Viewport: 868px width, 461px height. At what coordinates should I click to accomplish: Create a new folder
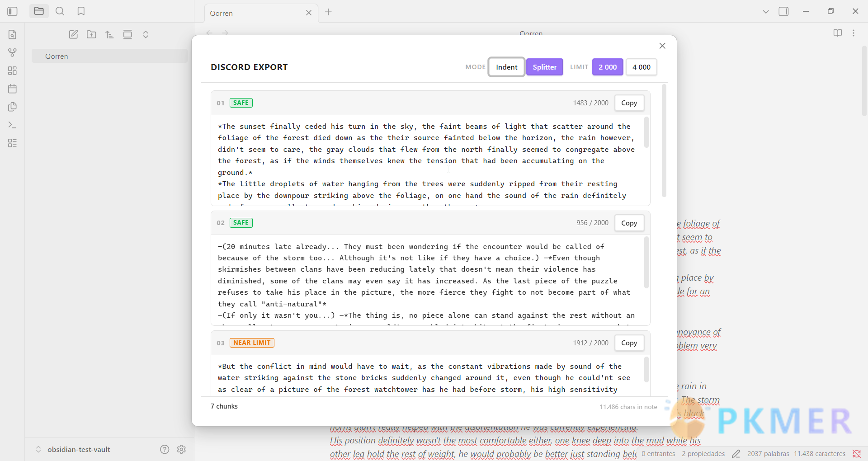[x=91, y=34]
